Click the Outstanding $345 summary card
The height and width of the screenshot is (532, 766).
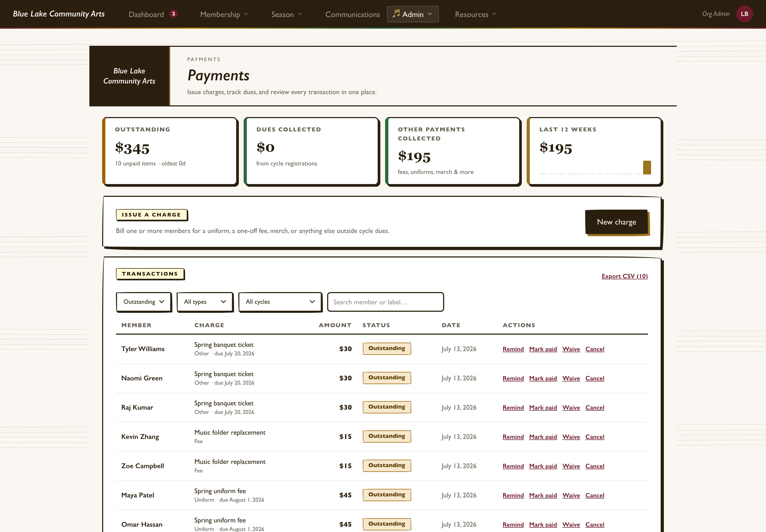point(170,151)
